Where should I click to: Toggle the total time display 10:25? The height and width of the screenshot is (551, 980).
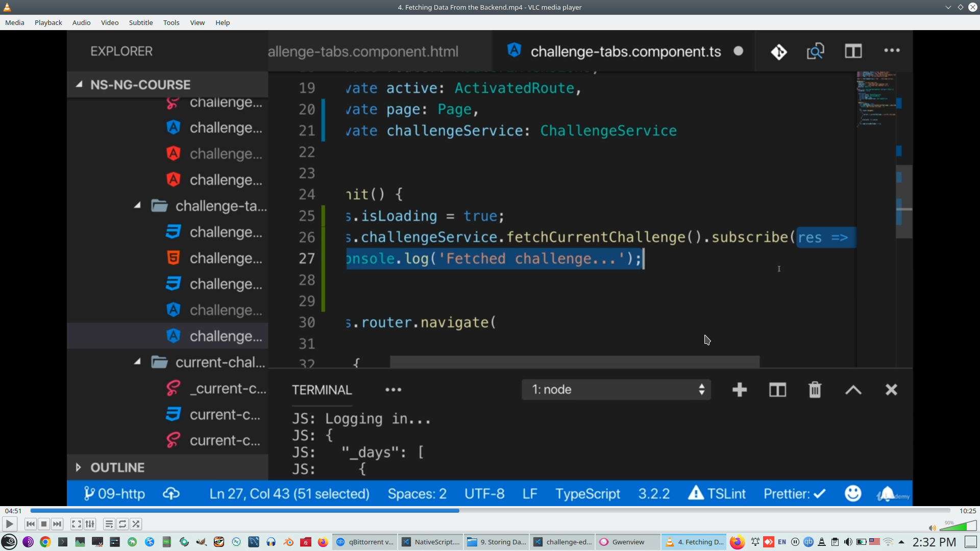tap(967, 511)
